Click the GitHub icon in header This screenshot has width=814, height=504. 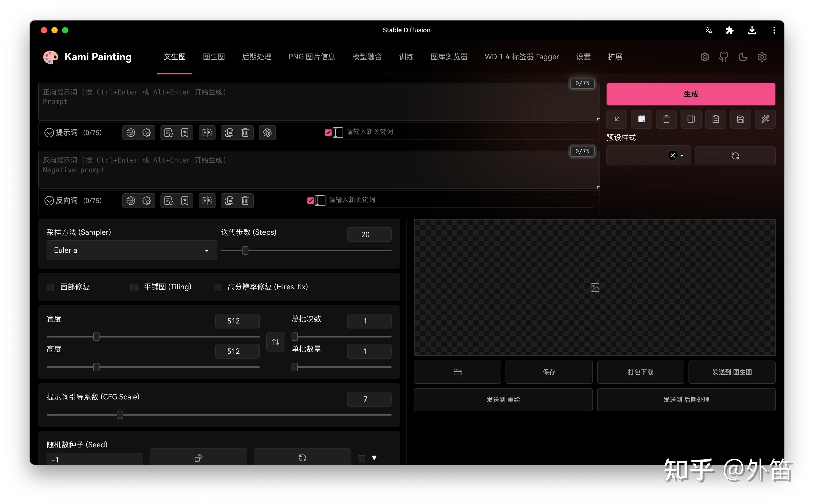click(724, 57)
